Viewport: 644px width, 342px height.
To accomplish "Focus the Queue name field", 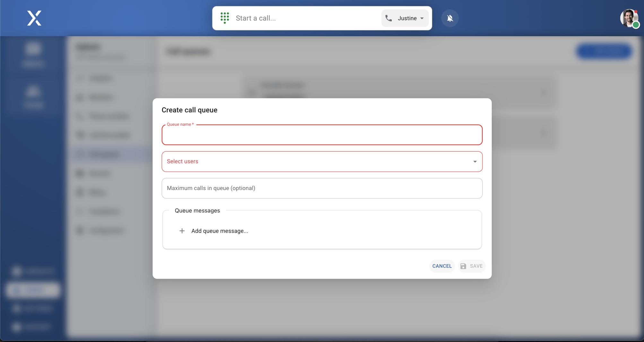I will click(x=322, y=135).
